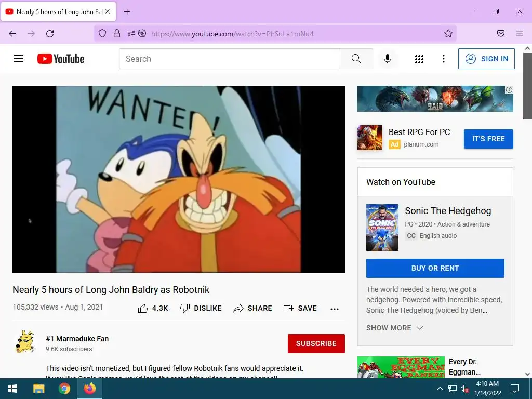Click the SIGN IN button
The image size is (532, 399).
pos(486,59)
